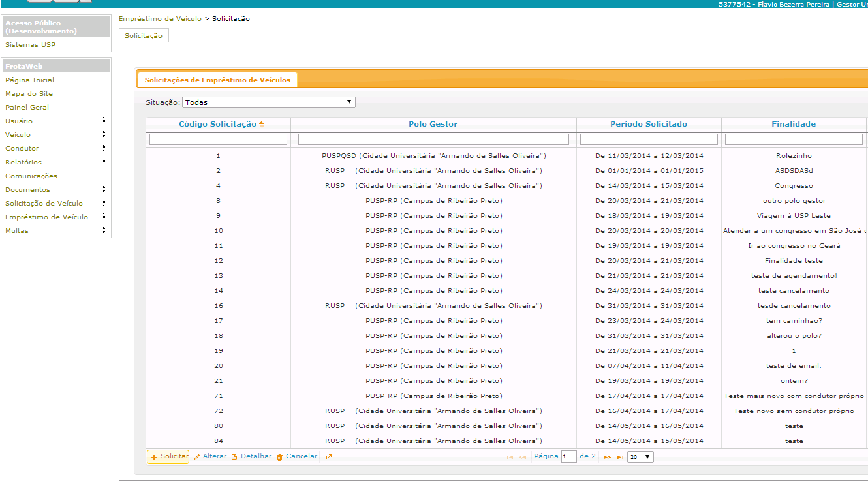Screen dimensions: 868x481
Task: Click sort arrow icon on Código Solicitação
Action: [261, 124]
